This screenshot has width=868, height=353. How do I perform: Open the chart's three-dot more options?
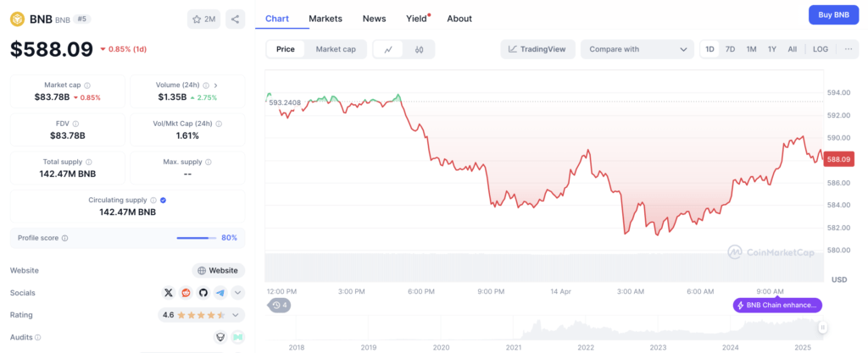[849, 49]
